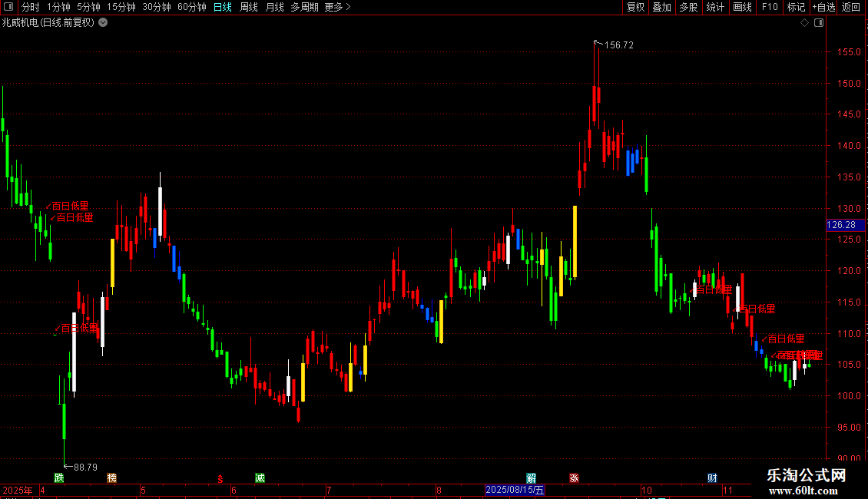
Task: Select the 15分钟 period
Action: [121, 7]
